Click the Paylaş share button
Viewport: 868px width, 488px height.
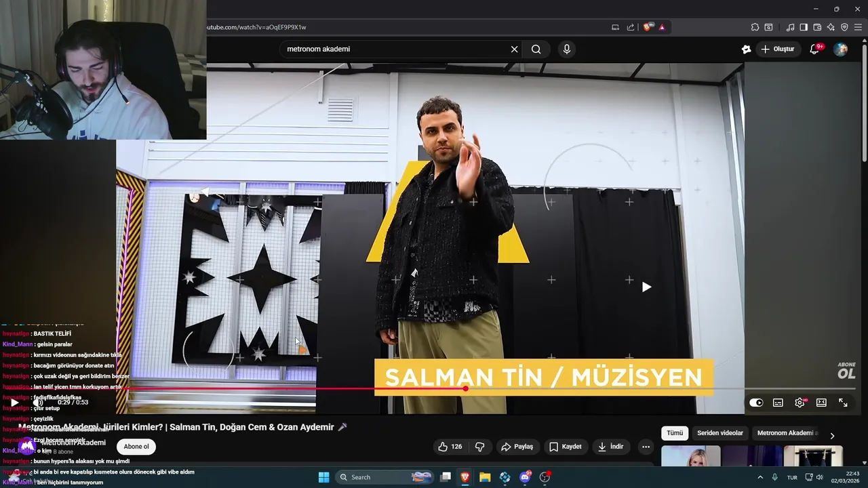517,447
